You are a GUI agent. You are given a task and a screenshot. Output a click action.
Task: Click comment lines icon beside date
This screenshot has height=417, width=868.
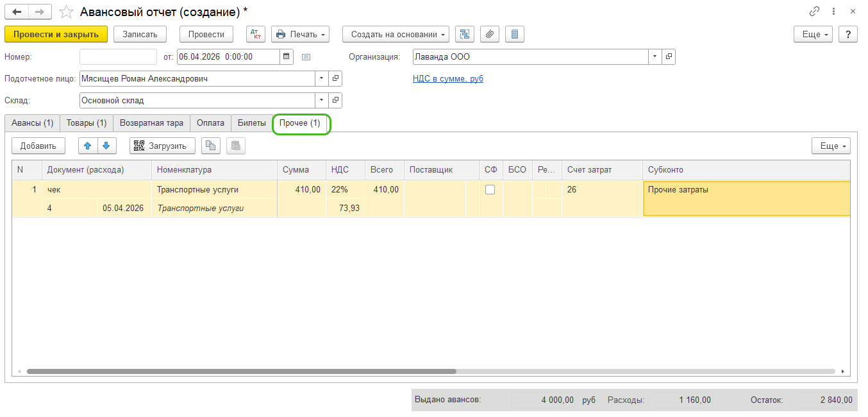click(306, 56)
